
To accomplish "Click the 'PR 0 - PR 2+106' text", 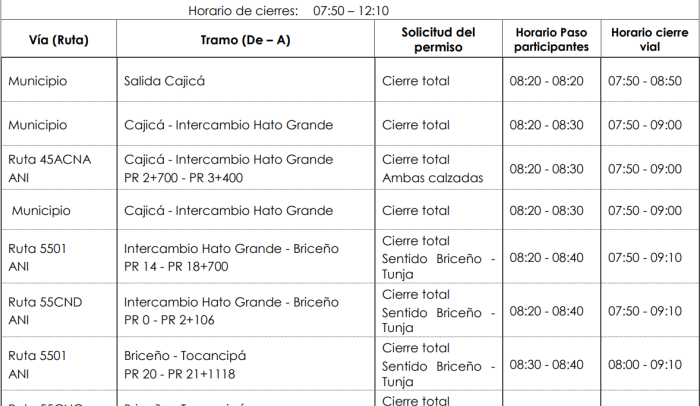I will [169, 320].
